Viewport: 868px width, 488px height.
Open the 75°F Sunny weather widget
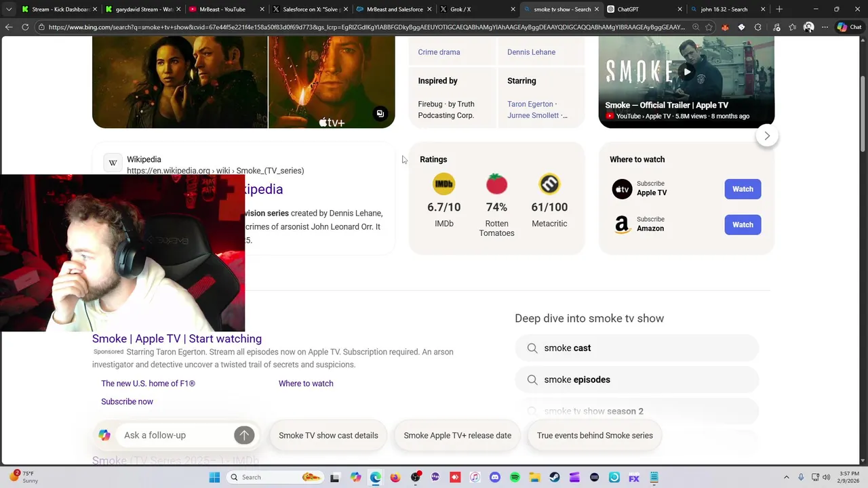pyautogui.click(x=24, y=477)
